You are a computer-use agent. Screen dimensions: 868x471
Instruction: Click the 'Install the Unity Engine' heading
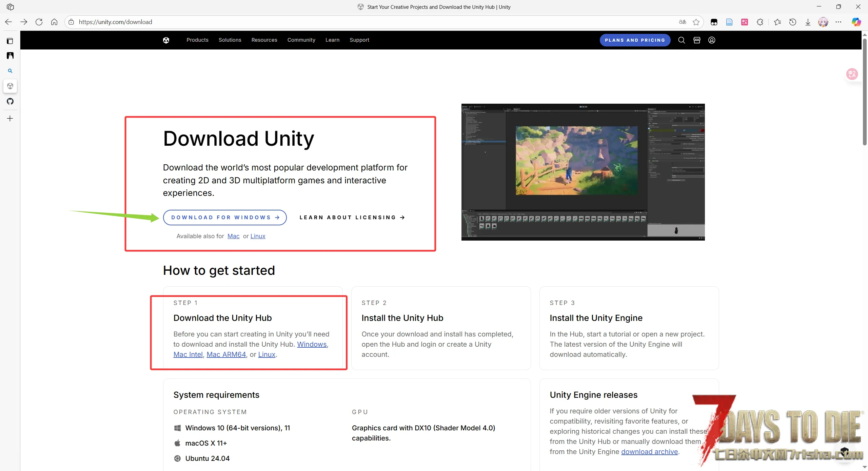[x=596, y=318]
